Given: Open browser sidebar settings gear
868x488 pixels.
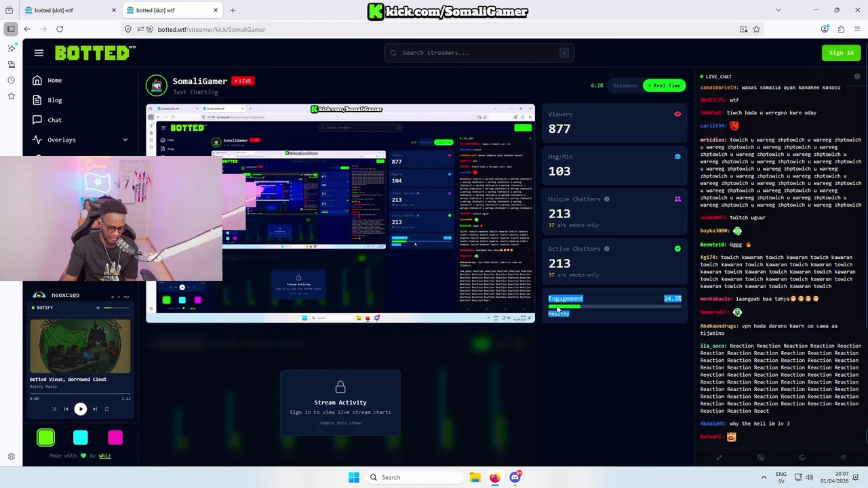Looking at the screenshot, I should pyautogui.click(x=11, y=457).
